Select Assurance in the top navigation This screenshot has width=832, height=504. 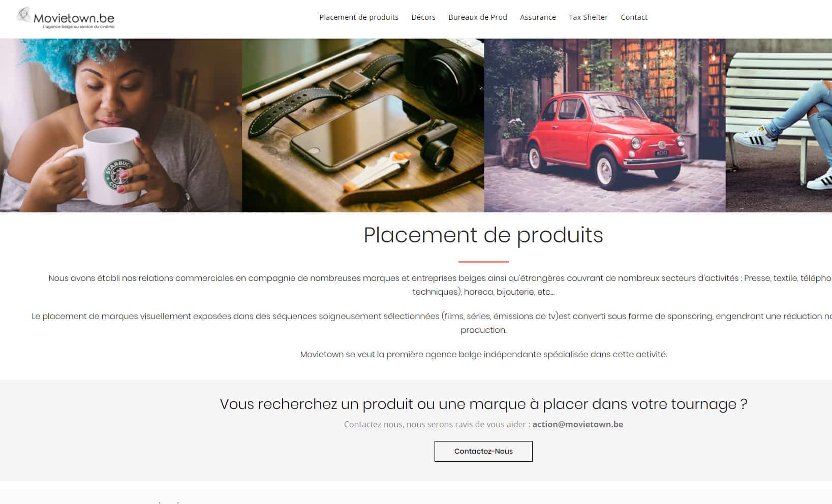(538, 17)
